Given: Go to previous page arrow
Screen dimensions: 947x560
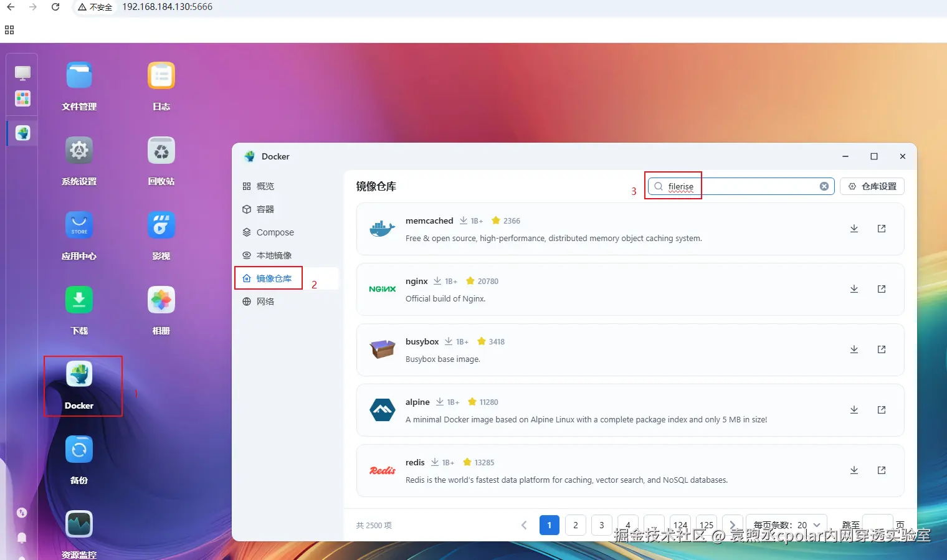Looking at the screenshot, I should click(x=524, y=525).
